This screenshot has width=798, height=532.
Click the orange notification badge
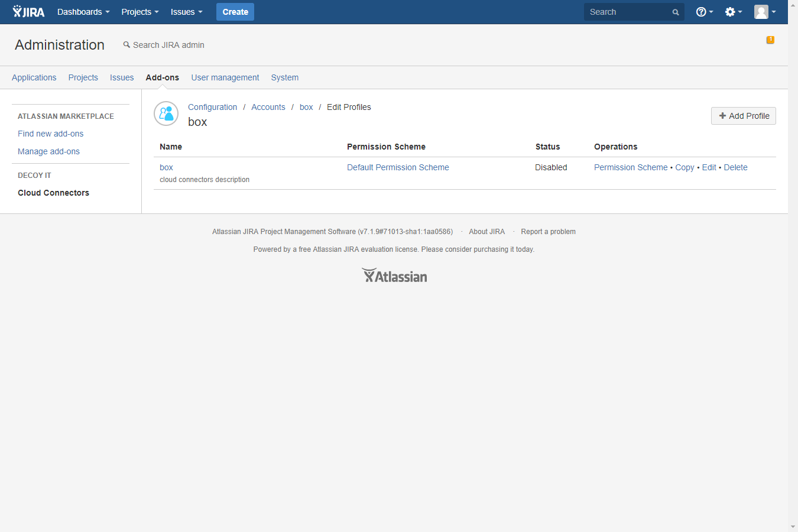[x=770, y=40]
